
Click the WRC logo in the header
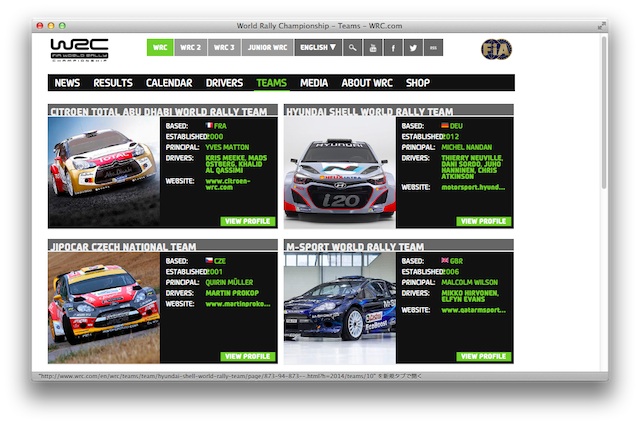79,49
